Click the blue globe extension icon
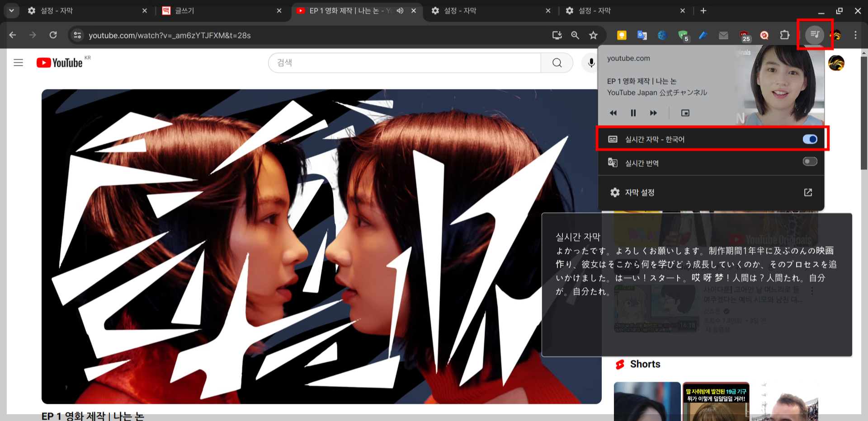This screenshot has height=421, width=868. coord(662,35)
